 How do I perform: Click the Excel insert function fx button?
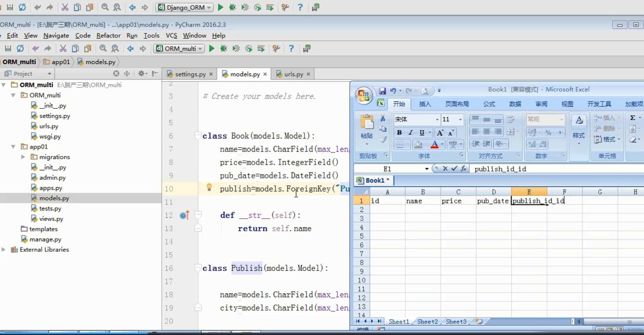click(463, 169)
